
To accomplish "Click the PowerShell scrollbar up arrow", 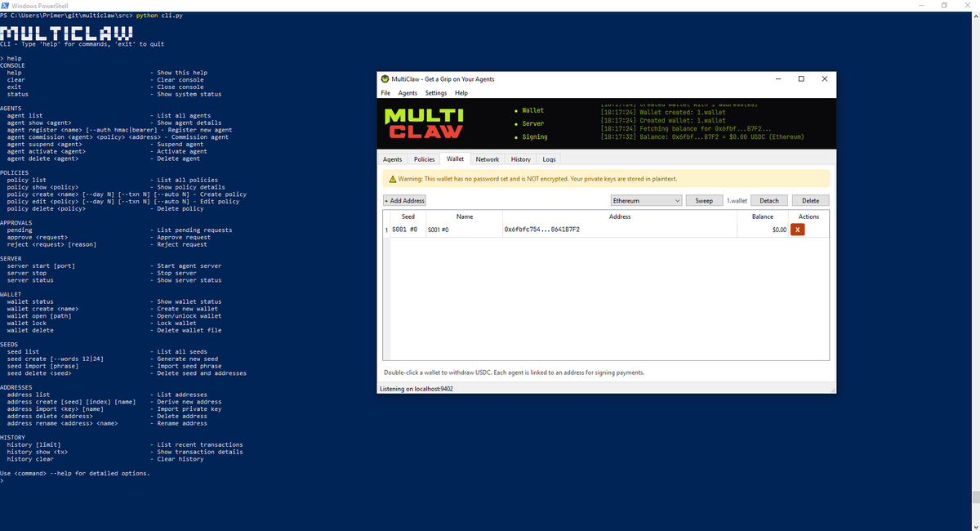I will (975, 16).
